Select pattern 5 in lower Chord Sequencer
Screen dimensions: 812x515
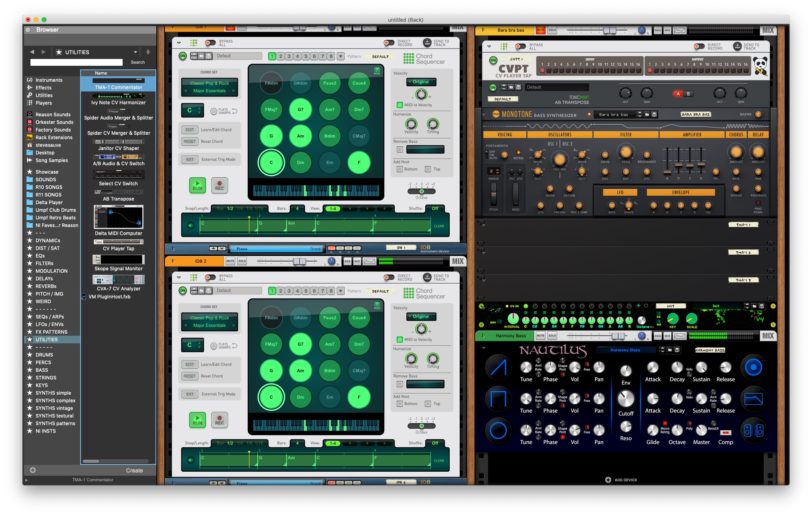[x=306, y=291]
